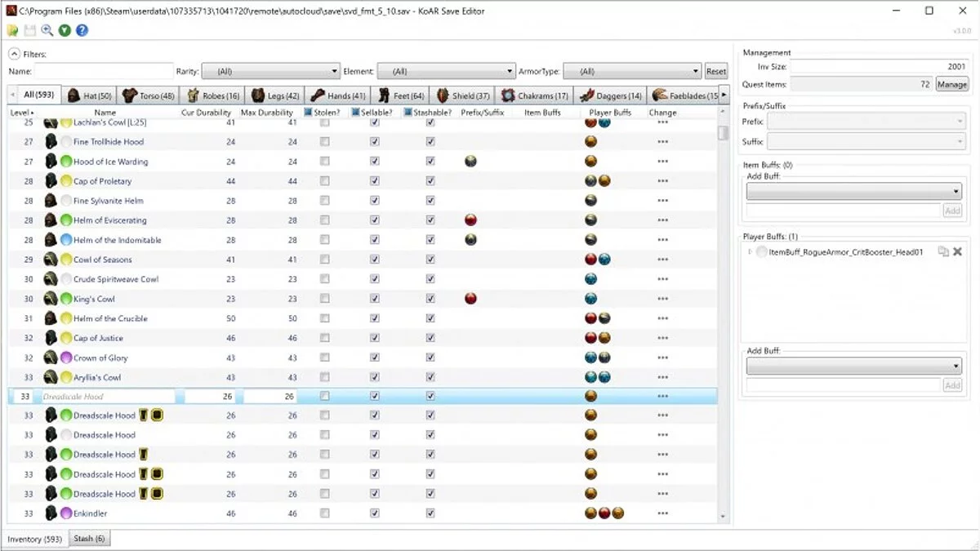
Task: Click the open save file folder icon
Action: (12, 30)
